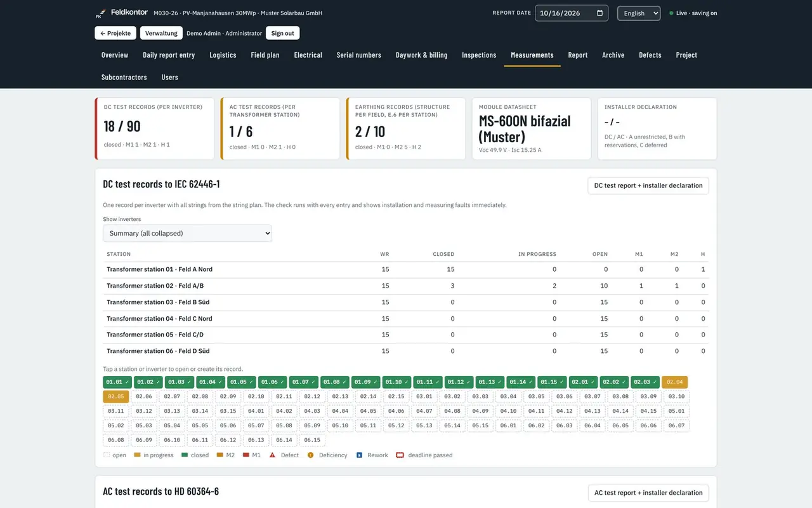
Task: Open the English language dropdown
Action: pos(639,13)
